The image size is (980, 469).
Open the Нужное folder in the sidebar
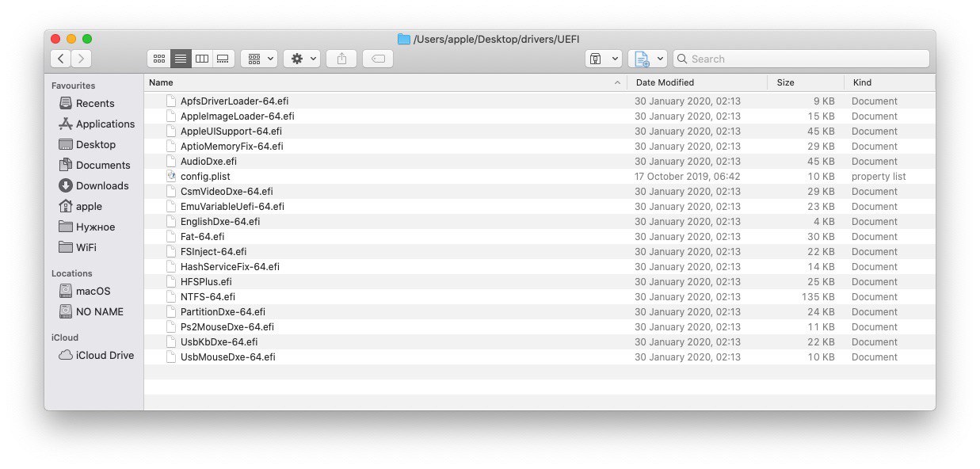click(87, 227)
